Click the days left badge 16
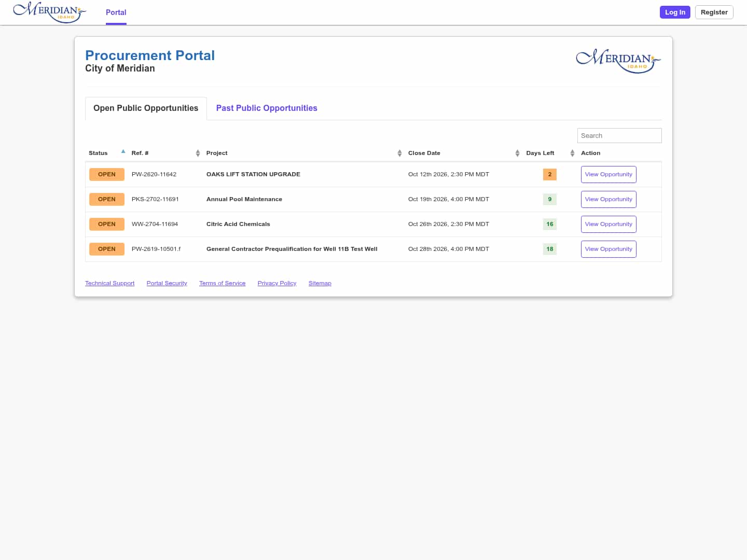This screenshot has width=747, height=560. point(550,224)
